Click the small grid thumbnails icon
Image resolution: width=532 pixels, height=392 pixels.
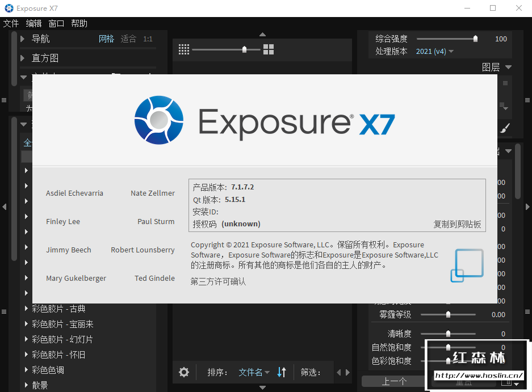click(184, 49)
